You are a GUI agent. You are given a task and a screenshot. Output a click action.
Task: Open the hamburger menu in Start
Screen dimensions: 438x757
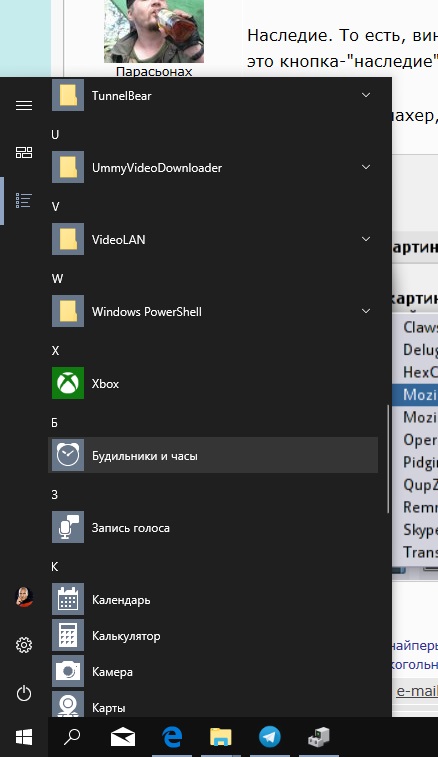[x=24, y=105]
